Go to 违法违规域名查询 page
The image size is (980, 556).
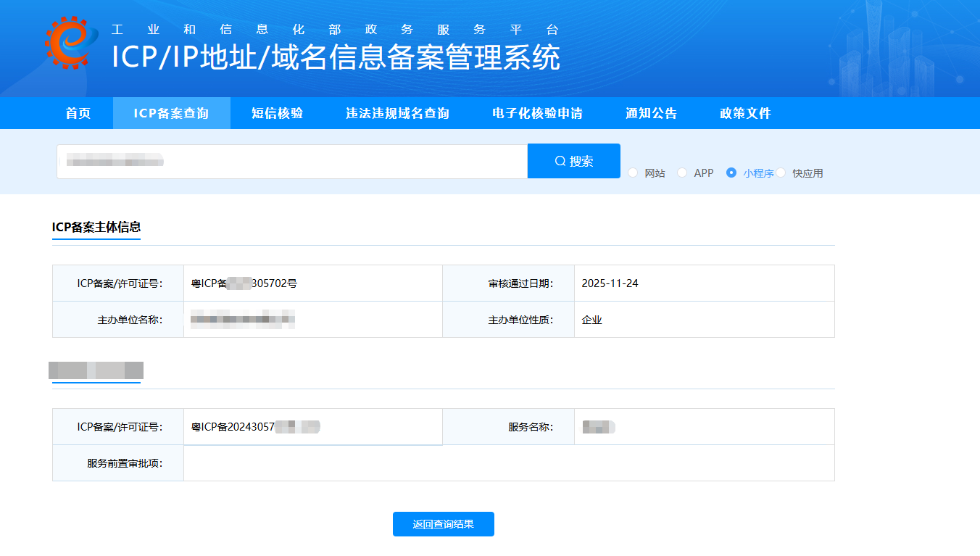point(397,113)
